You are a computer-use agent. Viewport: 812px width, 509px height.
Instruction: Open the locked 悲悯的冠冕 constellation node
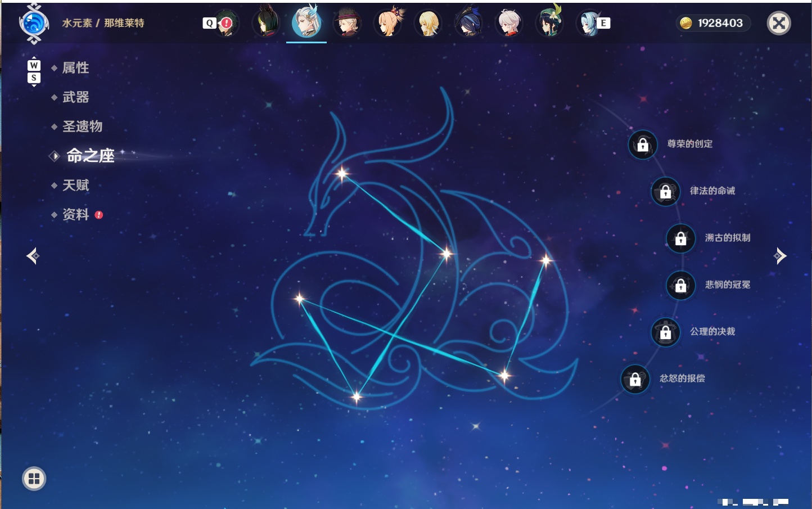pyautogui.click(x=681, y=285)
